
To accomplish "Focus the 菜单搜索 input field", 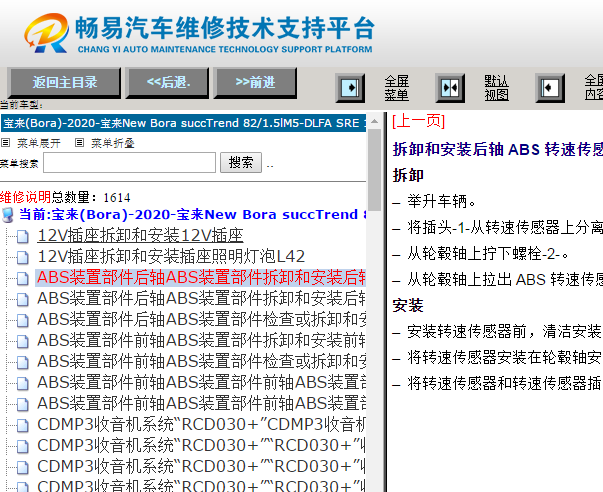I will [129, 162].
